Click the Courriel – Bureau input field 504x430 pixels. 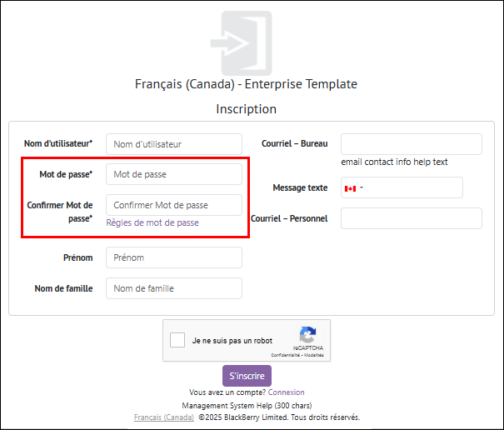tap(412, 144)
